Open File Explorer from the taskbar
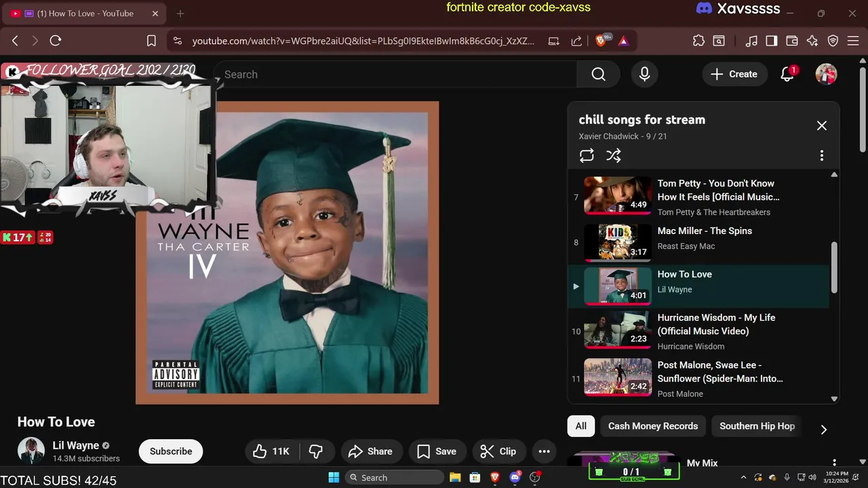The height and width of the screenshot is (488, 868). pyautogui.click(x=455, y=477)
